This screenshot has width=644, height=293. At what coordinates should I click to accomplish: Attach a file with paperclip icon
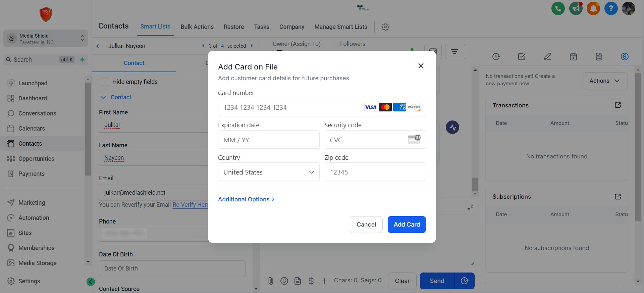tap(271, 281)
